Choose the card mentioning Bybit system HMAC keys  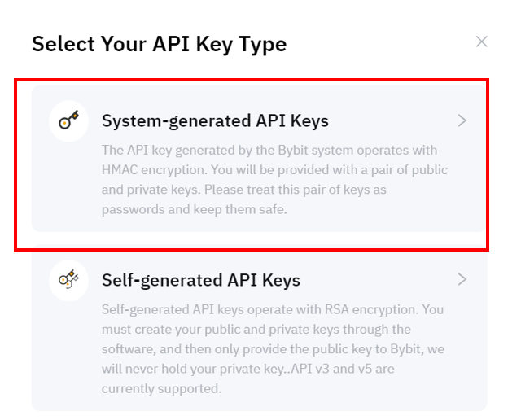[x=259, y=159]
